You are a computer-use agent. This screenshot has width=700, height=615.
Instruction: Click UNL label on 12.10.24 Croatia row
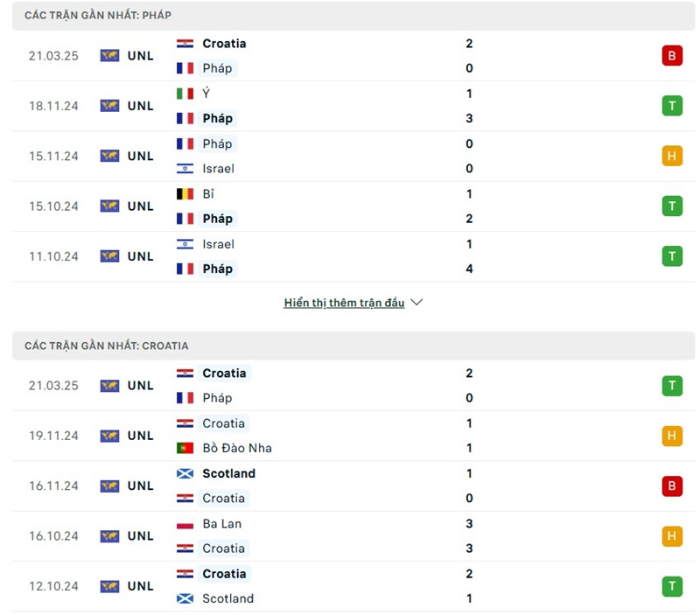(x=140, y=586)
